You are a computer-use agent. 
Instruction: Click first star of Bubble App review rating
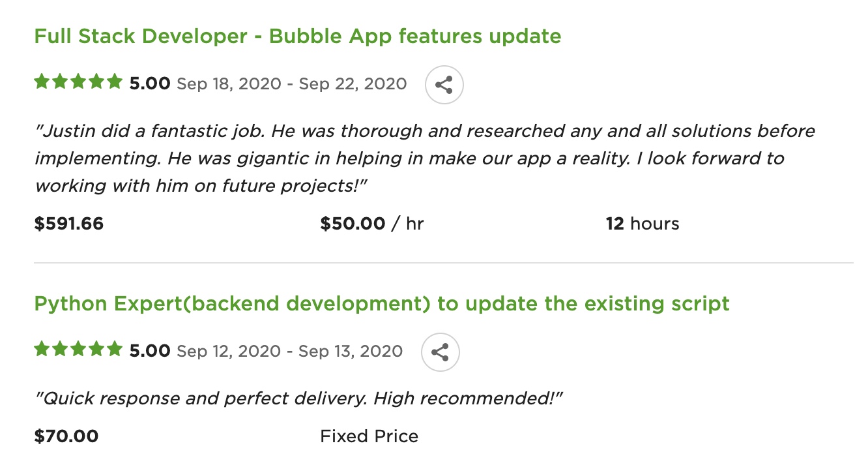point(42,82)
